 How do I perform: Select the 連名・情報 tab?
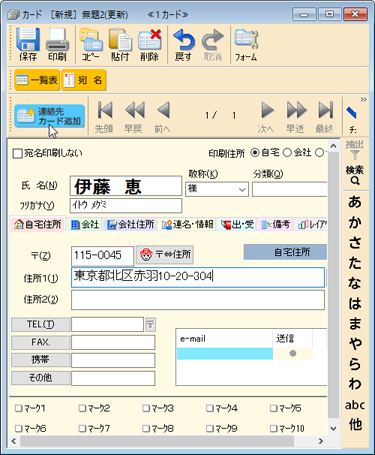[188, 224]
